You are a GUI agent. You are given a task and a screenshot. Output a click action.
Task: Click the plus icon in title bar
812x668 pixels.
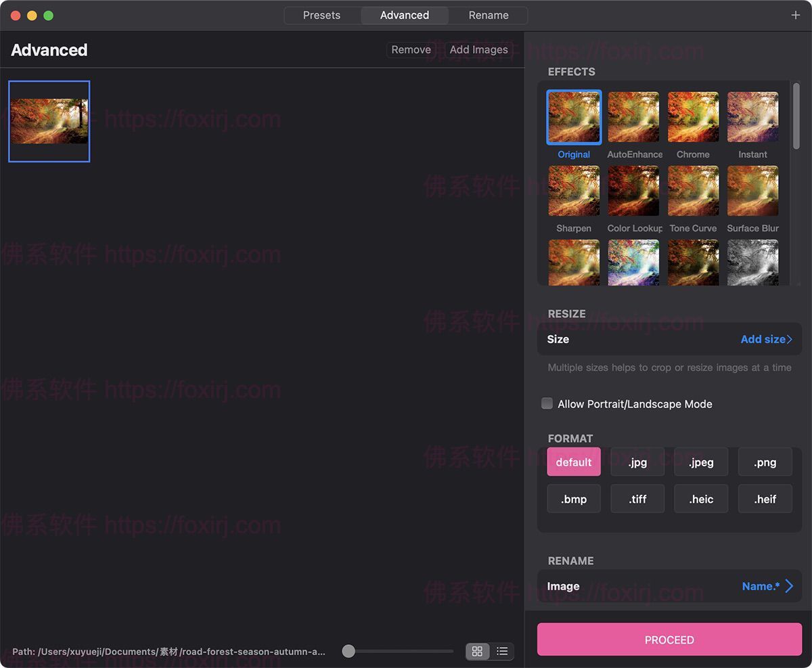tap(796, 16)
